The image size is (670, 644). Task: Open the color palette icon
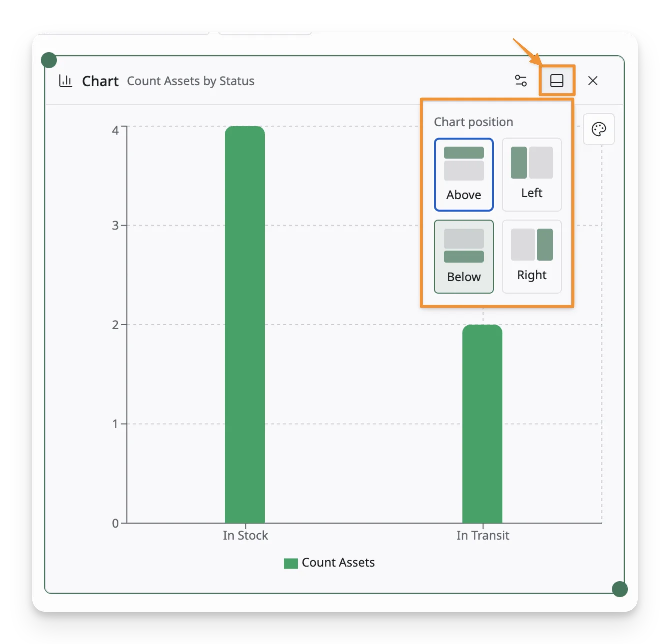coord(599,129)
